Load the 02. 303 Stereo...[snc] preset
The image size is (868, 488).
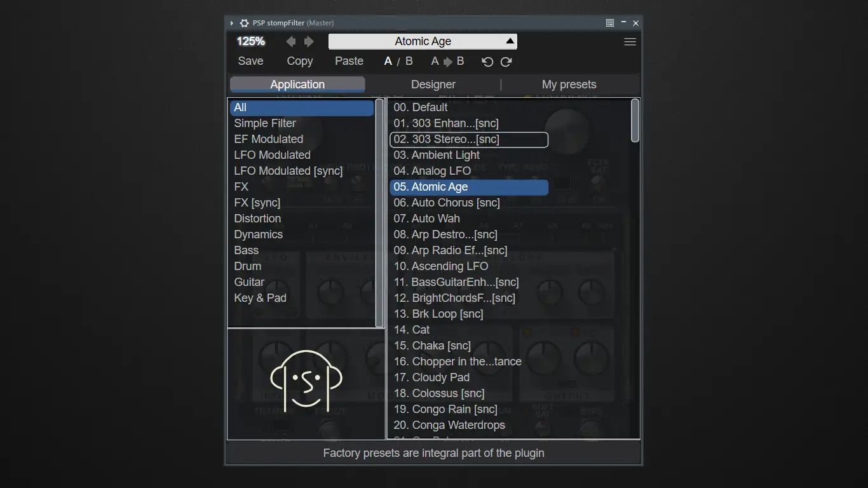tap(469, 139)
